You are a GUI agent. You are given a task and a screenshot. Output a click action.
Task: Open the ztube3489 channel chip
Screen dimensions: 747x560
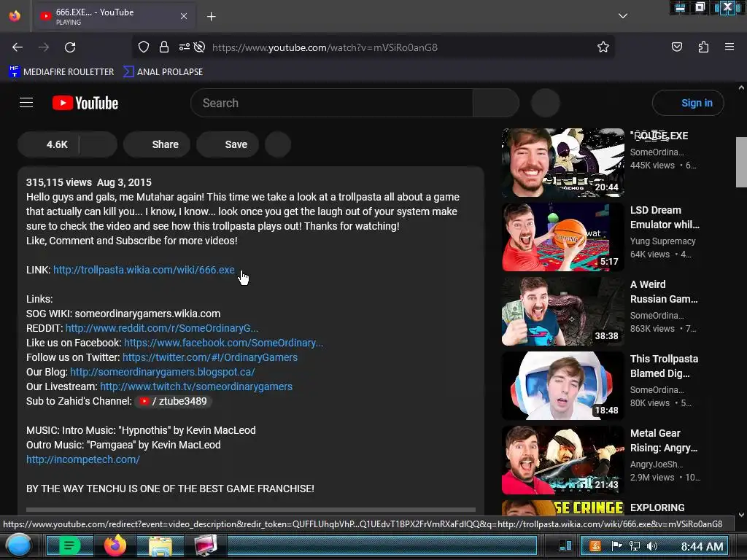pos(173,402)
